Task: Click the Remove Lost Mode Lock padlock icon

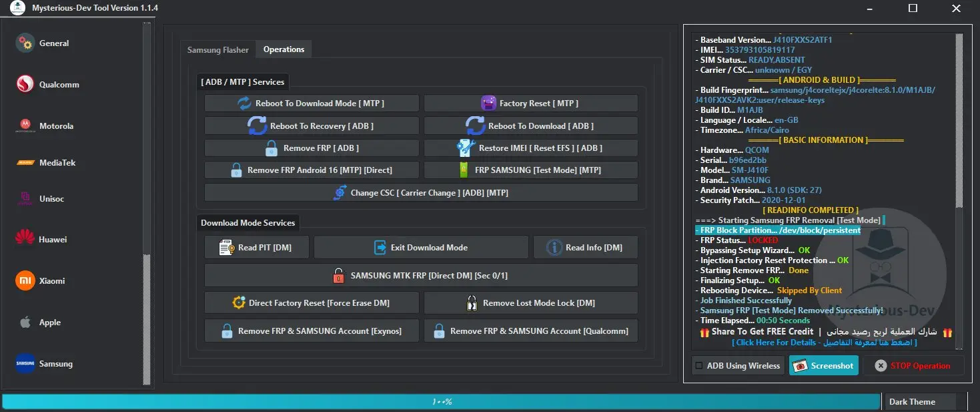Action: pos(471,303)
